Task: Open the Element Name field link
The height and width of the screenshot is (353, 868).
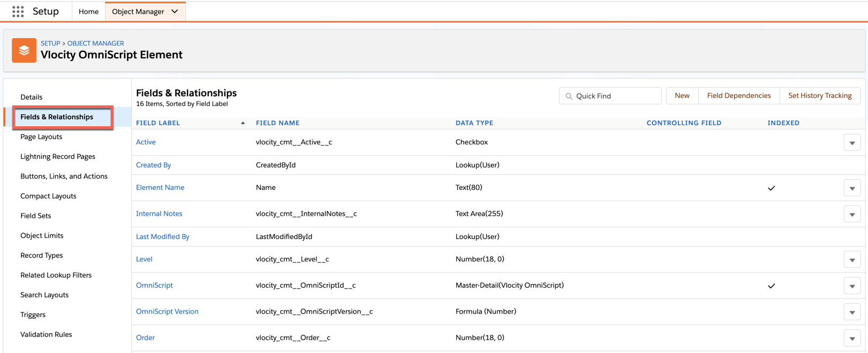Action: coord(160,187)
